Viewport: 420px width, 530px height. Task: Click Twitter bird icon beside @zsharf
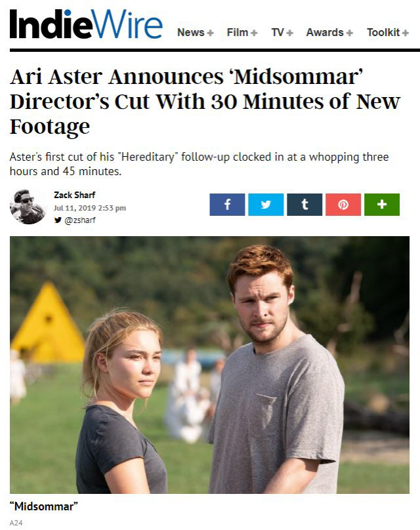click(58, 220)
